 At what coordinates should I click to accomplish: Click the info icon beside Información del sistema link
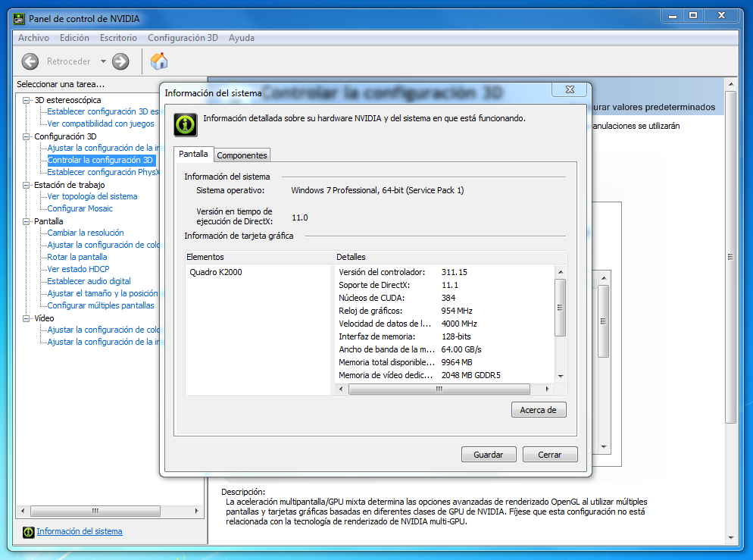tap(29, 532)
